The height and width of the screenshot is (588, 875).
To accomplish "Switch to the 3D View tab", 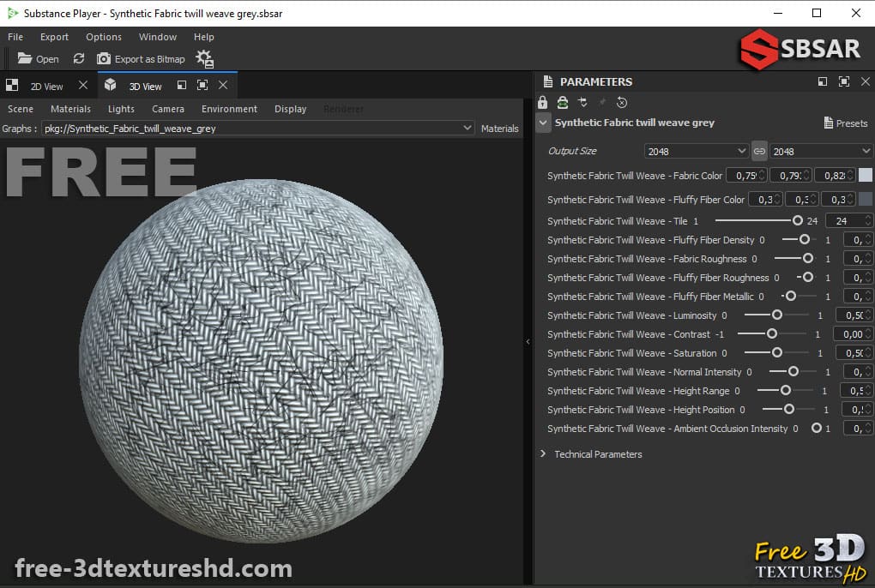I will tap(145, 87).
